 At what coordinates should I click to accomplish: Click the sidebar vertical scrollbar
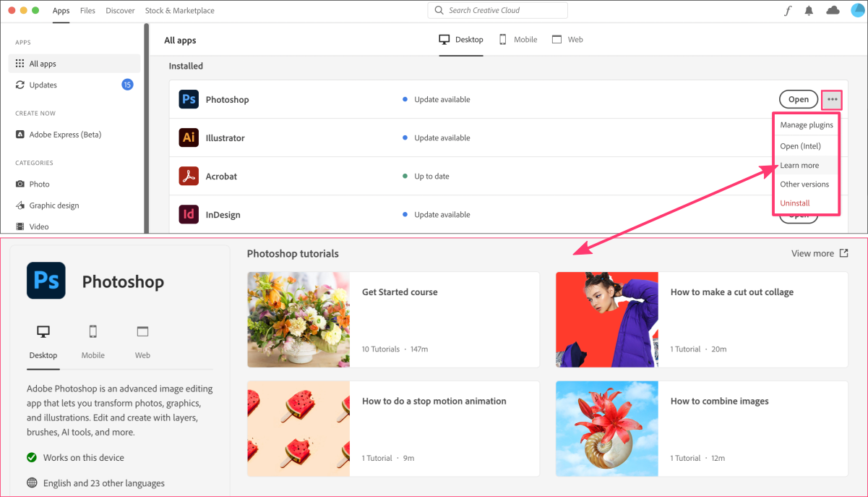pos(146,130)
